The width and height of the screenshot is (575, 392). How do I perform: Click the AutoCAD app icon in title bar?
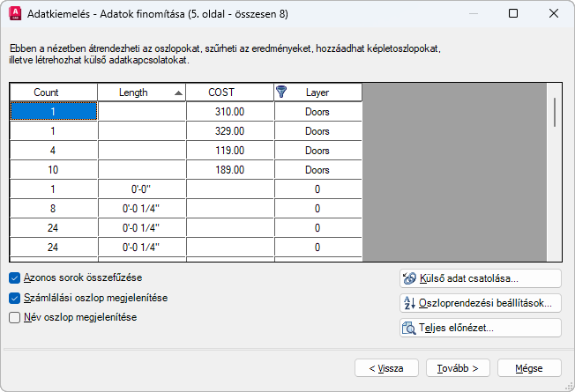pos(15,13)
